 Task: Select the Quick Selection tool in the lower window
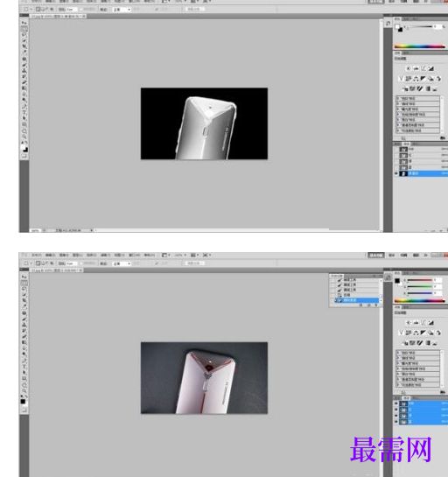pyautogui.click(x=24, y=294)
